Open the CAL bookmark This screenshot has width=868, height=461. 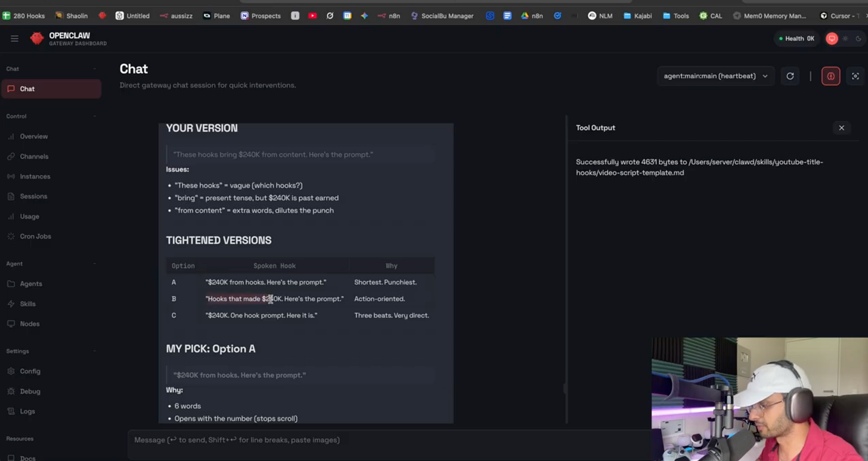711,16
